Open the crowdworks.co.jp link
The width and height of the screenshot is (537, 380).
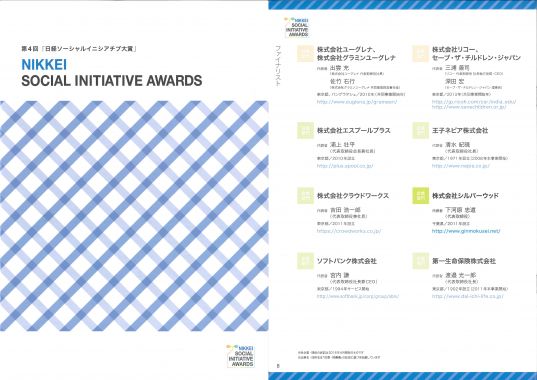click(349, 231)
